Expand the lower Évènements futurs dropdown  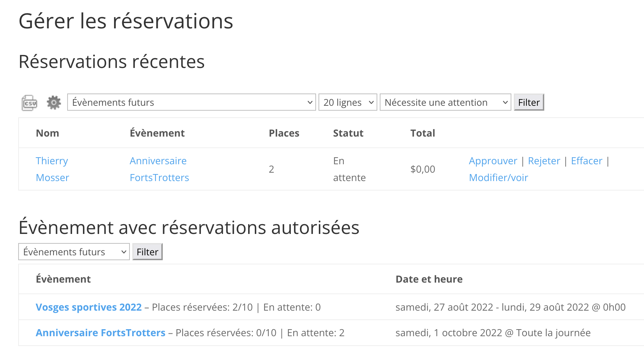coord(74,252)
